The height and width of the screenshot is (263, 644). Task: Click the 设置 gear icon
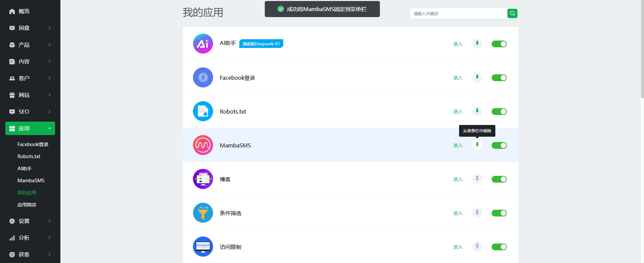click(12, 221)
